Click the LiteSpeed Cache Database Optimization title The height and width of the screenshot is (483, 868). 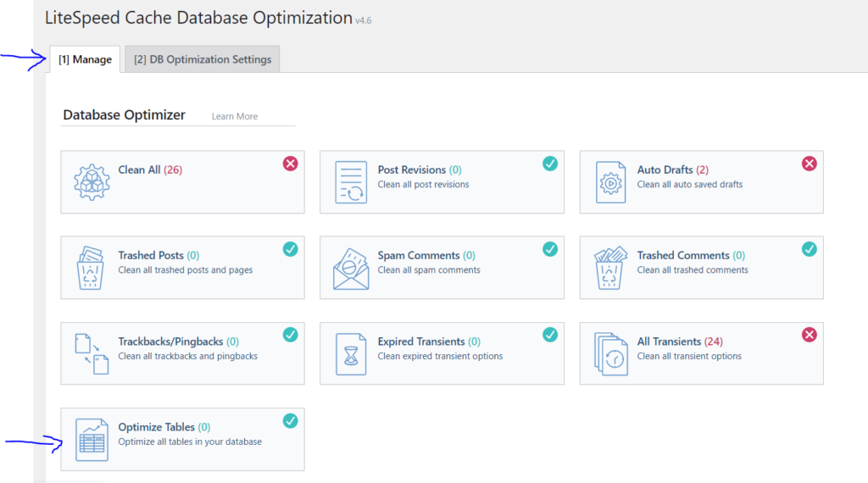pos(198,19)
